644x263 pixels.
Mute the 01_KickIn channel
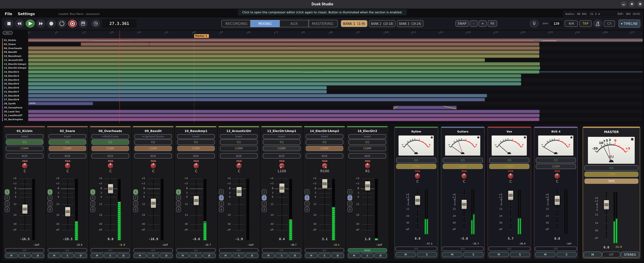click(11, 255)
